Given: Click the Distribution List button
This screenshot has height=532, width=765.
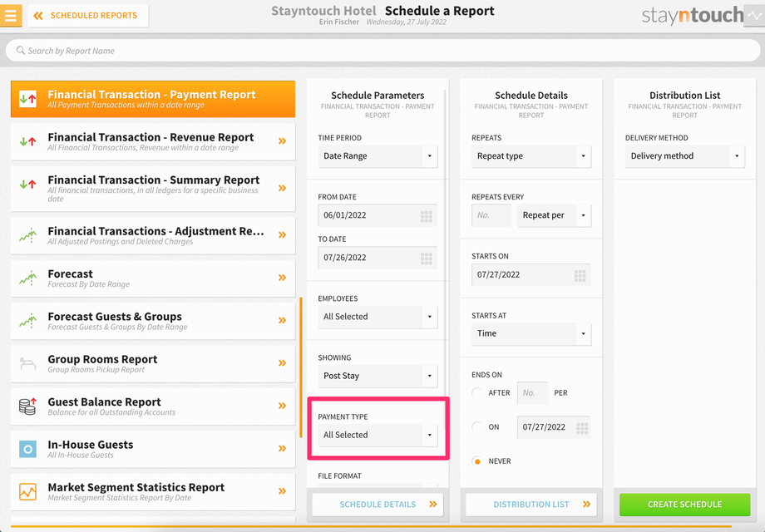Looking at the screenshot, I should [531, 505].
